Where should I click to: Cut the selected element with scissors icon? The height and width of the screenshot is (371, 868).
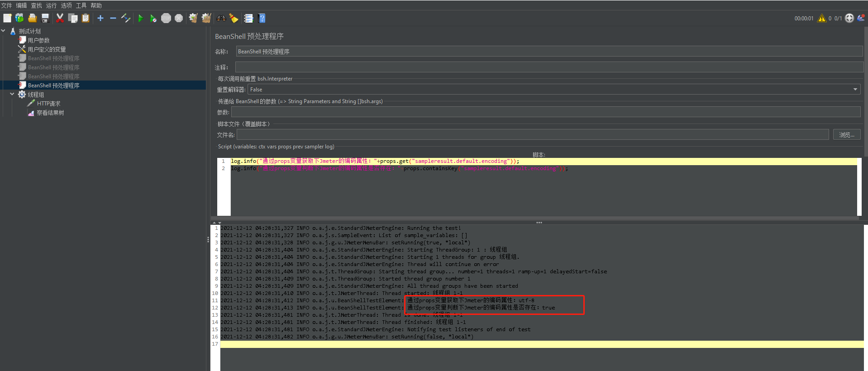tap(60, 18)
